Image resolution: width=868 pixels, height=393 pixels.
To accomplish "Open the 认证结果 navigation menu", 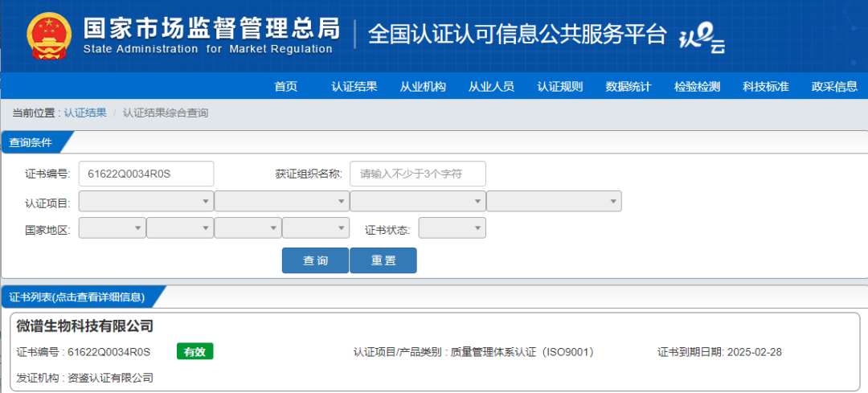I will [x=354, y=86].
